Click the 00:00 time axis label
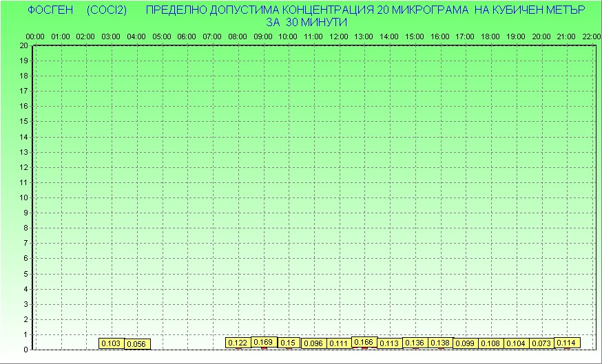 (35, 36)
